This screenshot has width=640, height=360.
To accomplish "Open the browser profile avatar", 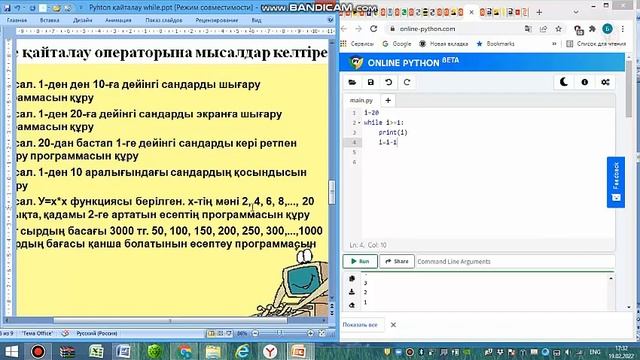I will 607,29.
